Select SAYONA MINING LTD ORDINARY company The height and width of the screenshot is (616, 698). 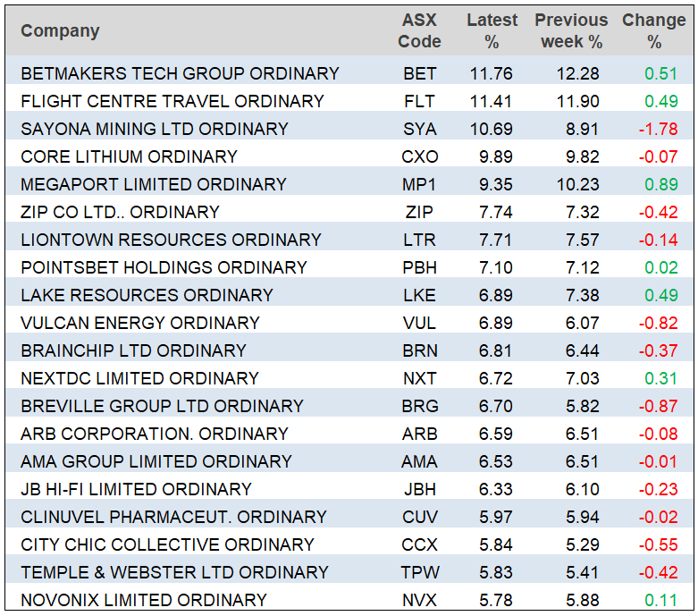155,129
